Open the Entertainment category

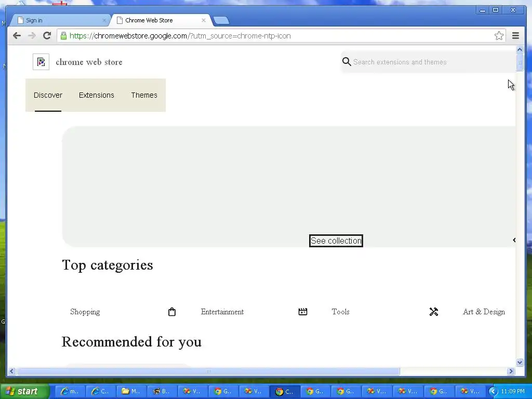point(222,312)
